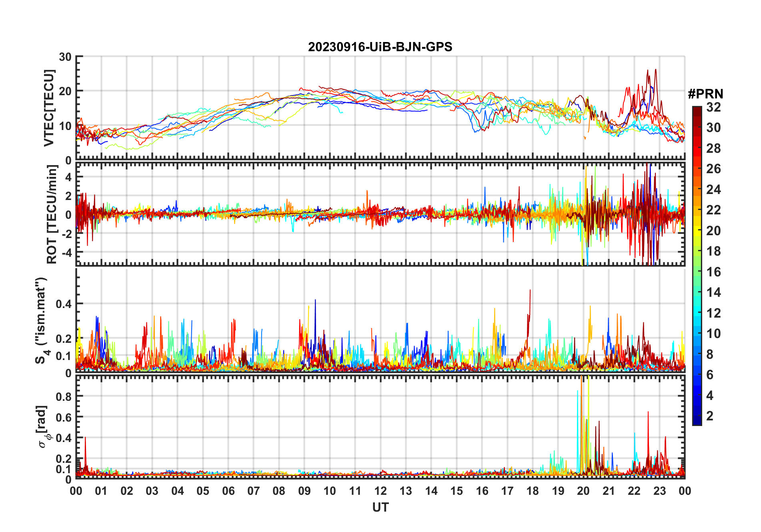Image resolution: width=761 pixels, height=532 pixels.
Task: Click the plot title 20230916-UiB-BJN-GPS
Action: tap(380, 47)
